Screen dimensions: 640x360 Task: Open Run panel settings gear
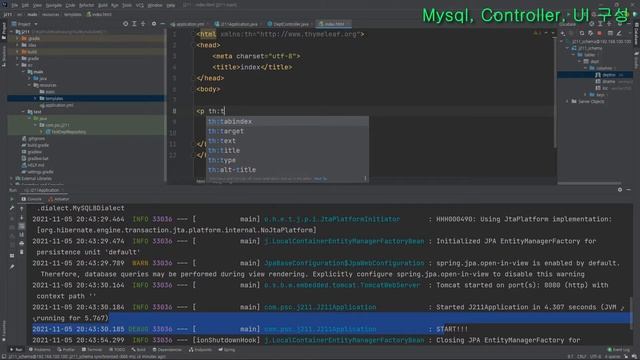coord(620,190)
